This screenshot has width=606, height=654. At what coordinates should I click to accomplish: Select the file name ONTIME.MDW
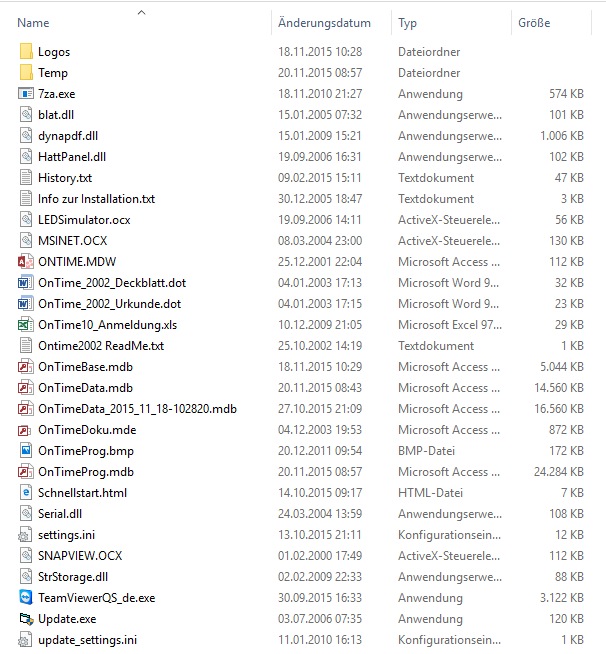tap(77, 262)
